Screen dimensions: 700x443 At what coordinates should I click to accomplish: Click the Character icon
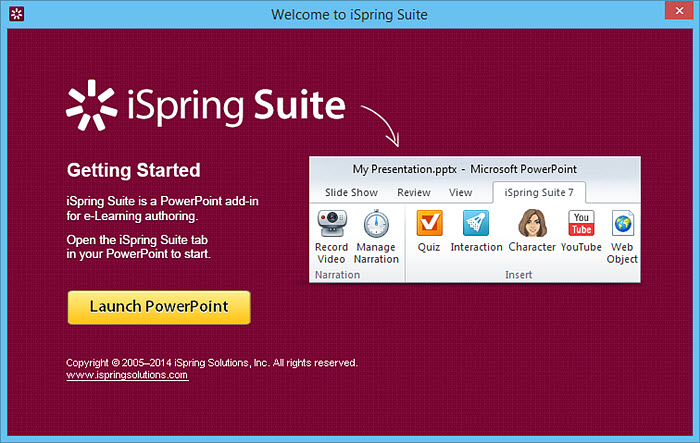coord(532,223)
